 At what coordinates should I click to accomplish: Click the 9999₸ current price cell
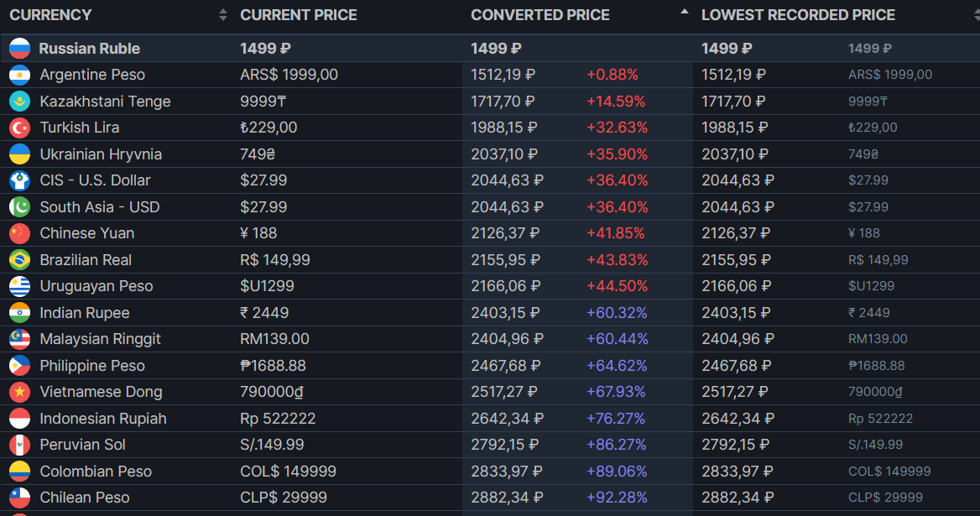click(263, 102)
